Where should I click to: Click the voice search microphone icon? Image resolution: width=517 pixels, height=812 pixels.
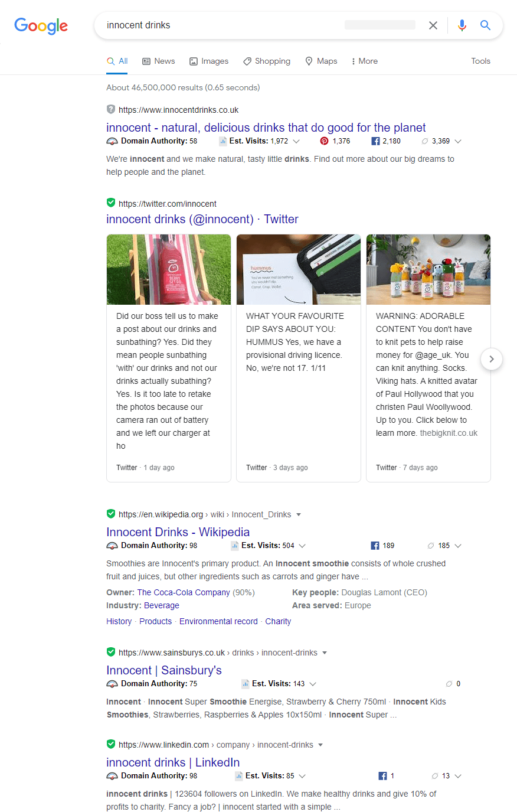462,25
